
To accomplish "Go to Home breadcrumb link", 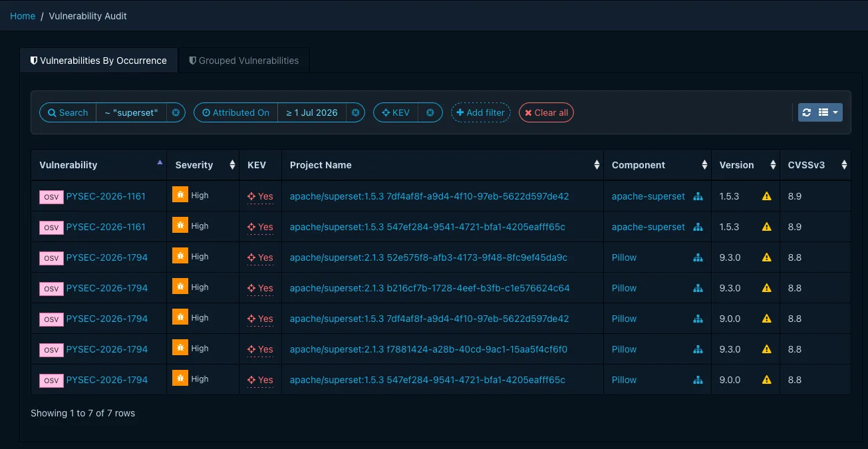I will pyautogui.click(x=23, y=16).
